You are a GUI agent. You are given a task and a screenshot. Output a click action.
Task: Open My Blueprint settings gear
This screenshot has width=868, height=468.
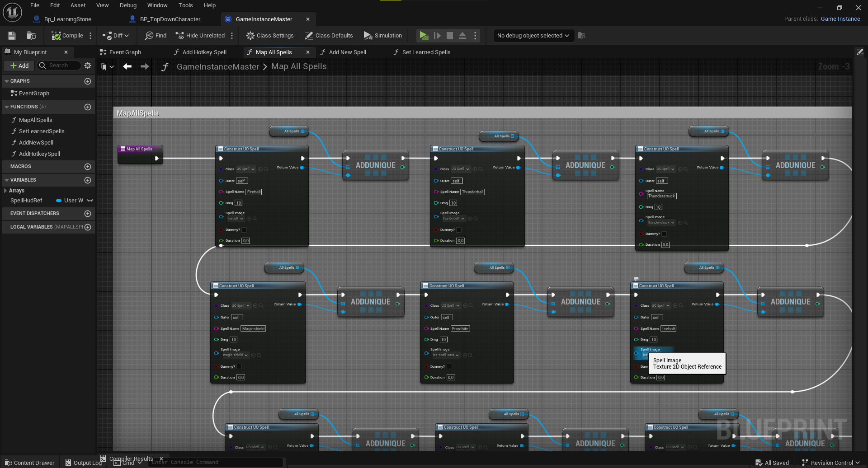tap(88, 66)
